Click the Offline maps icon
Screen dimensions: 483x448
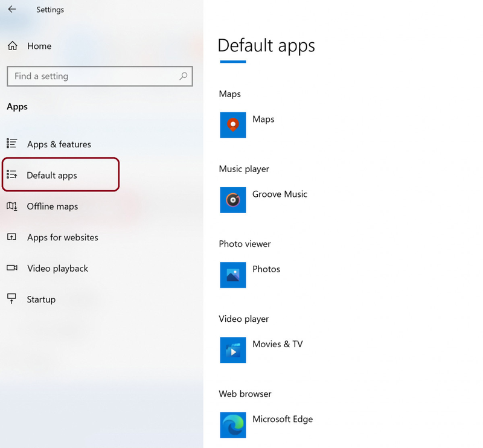(x=11, y=206)
